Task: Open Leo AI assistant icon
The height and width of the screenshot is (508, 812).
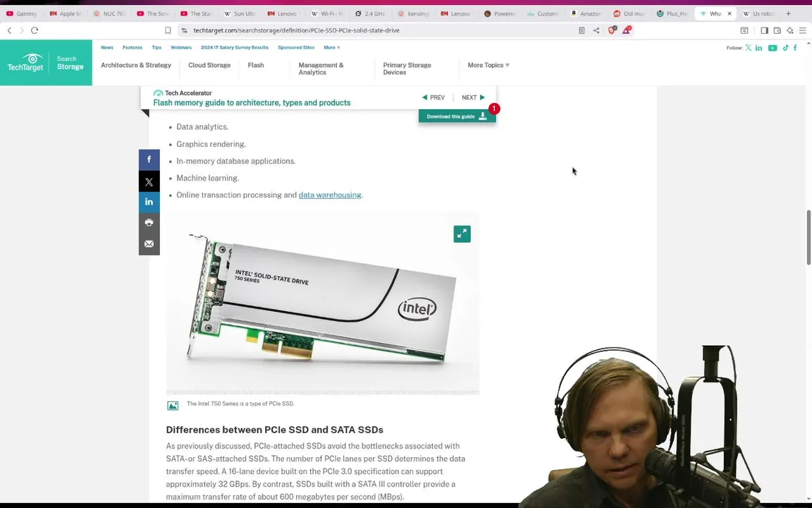Action: point(789,30)
